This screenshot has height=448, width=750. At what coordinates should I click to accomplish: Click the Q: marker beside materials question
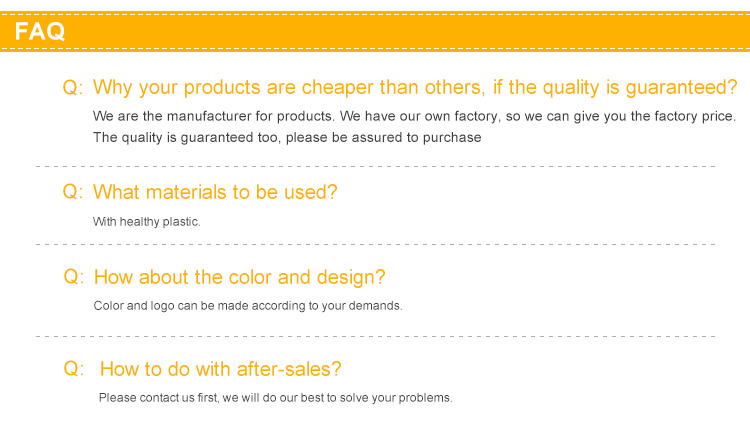click(x=73, y=192)
